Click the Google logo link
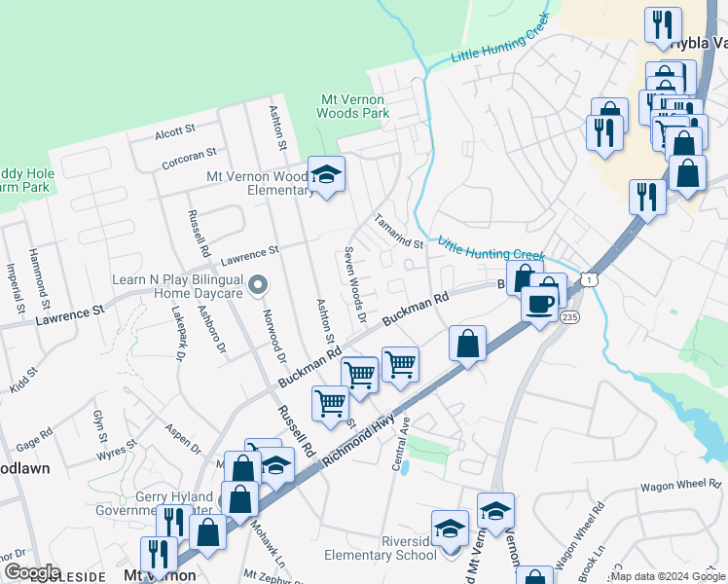Screen dimensions: 728x584 tap(32, 572)
